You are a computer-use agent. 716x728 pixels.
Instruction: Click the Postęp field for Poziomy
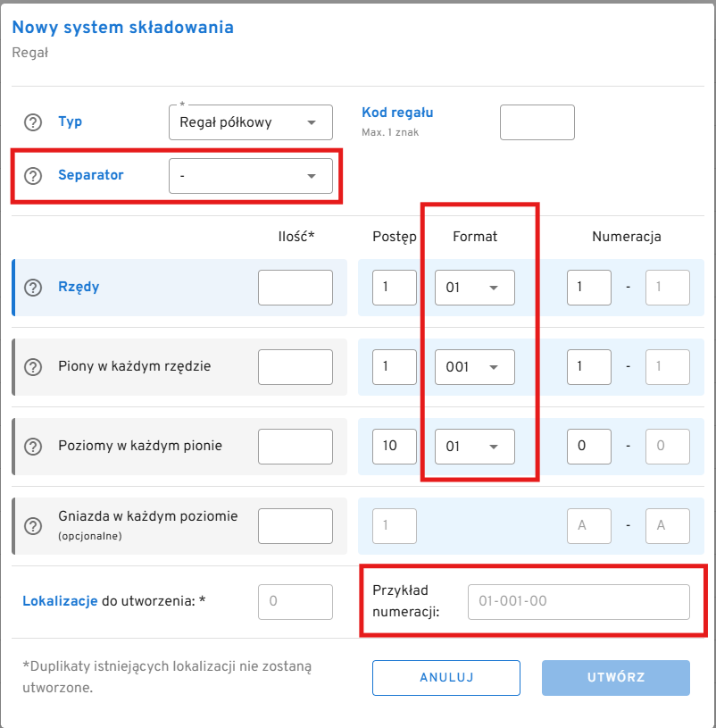(394, 446)
